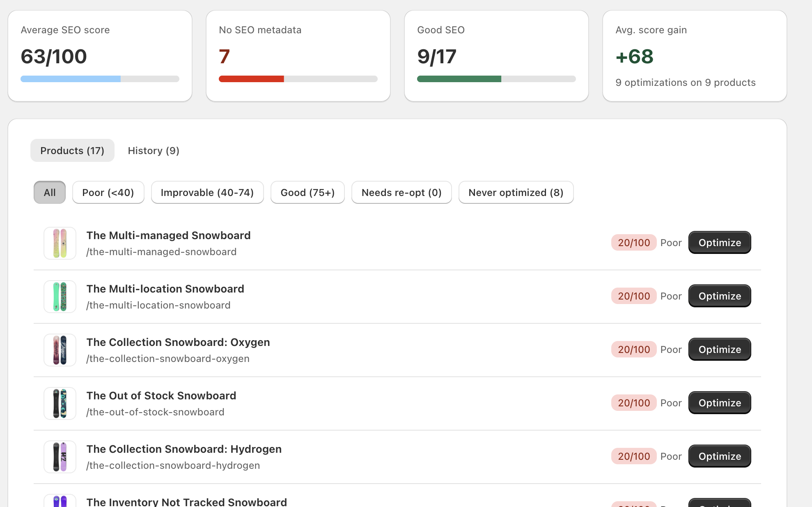Filter by Good (75+) products
812x507 pixels.
(307, 192)
